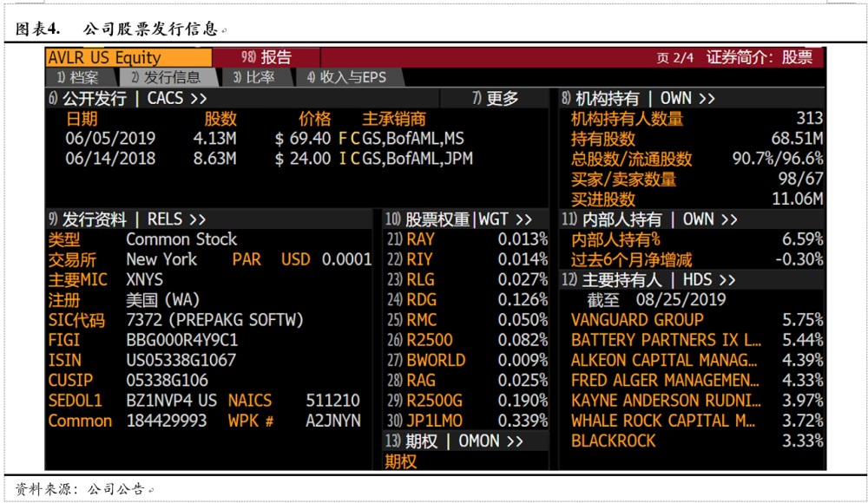868x503 pixels.
Task: Click the $ 69.40 offering price
Action: tap(303, 139)
